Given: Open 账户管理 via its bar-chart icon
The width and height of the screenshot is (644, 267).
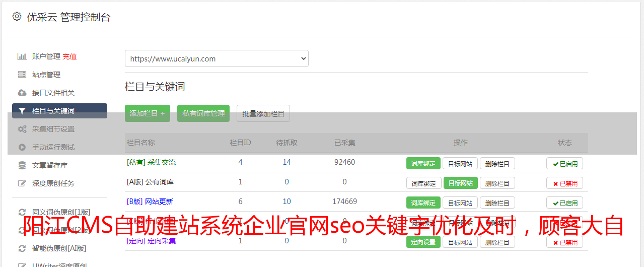Looking at the screenshot, I should click(22, 56).
